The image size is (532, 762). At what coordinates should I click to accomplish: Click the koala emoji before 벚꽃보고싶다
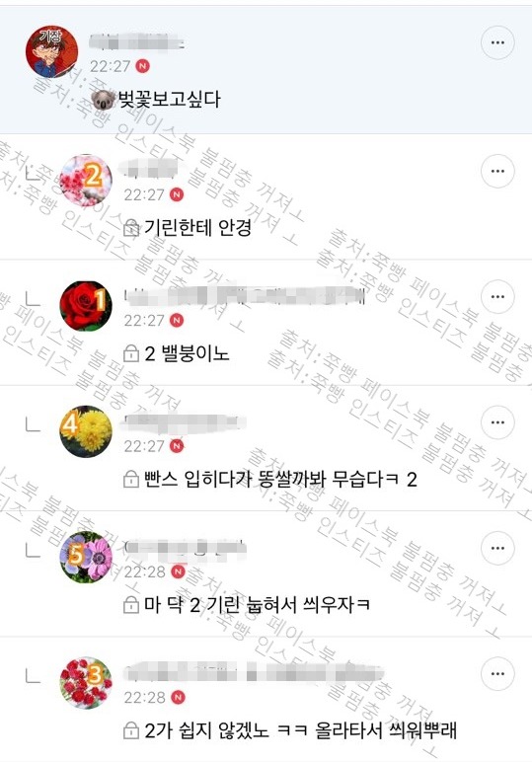coord(103,100)
